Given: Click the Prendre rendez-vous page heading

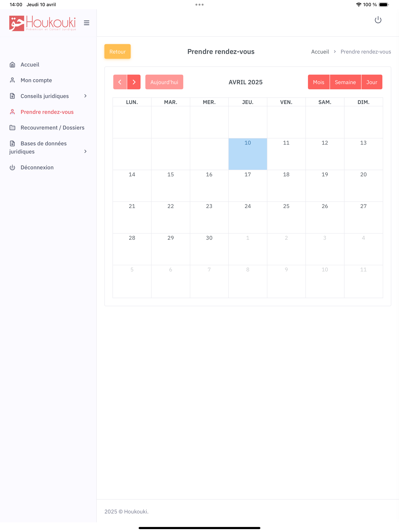Looking at the screenshot, I should pos(221,51).
